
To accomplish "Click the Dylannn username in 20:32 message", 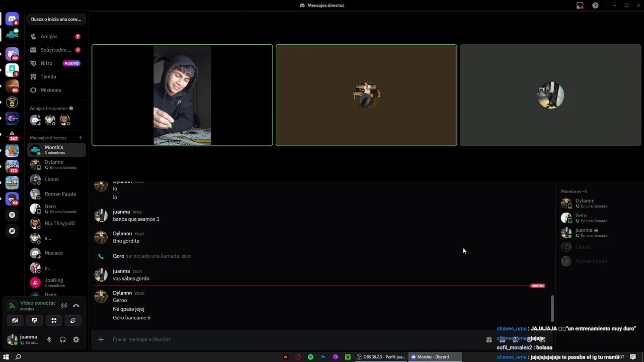I will click(122, 293).
